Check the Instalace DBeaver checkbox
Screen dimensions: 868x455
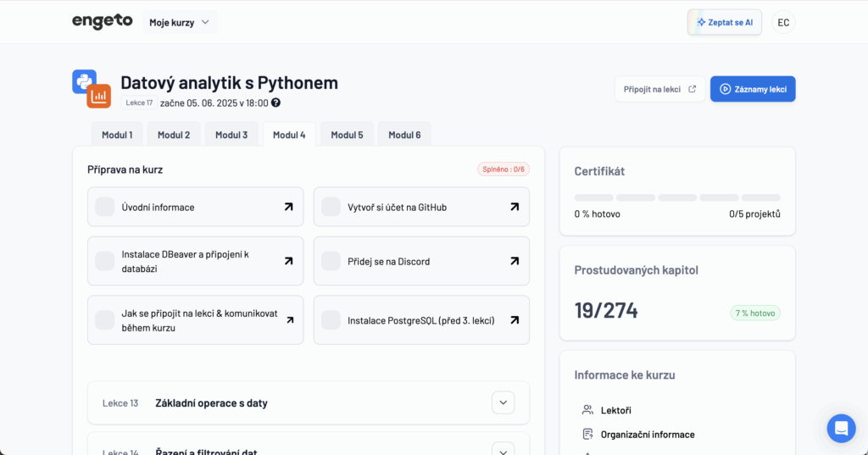coord(104,261)
